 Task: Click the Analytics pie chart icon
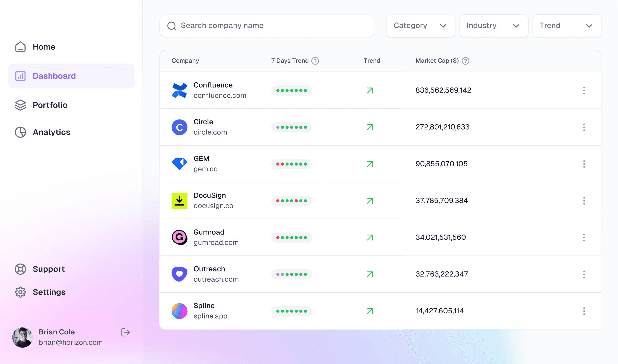tap(20, 132)
